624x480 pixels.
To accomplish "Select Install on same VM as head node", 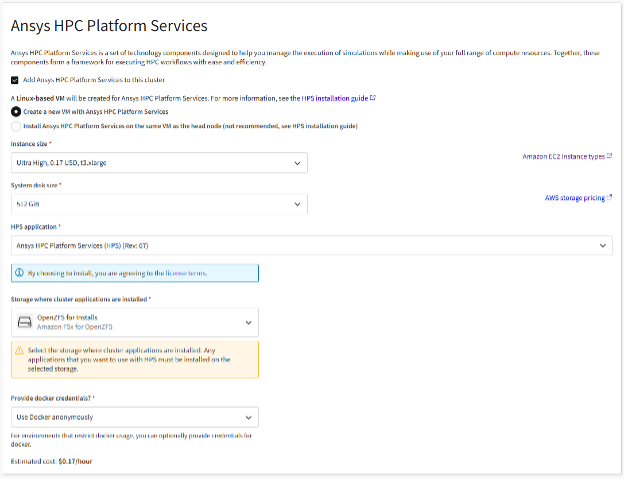I will (x=16, y=127).
